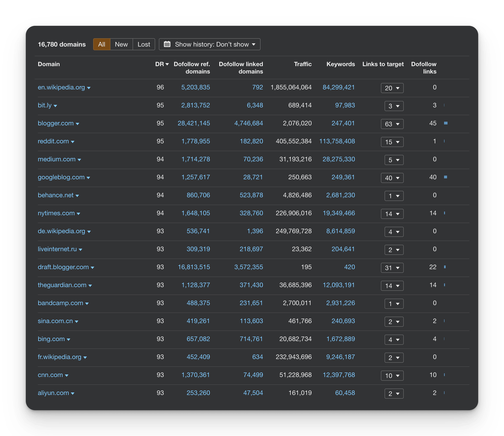
Task: Open googleblog.com domain link
Action: click(x=61, y=177)
